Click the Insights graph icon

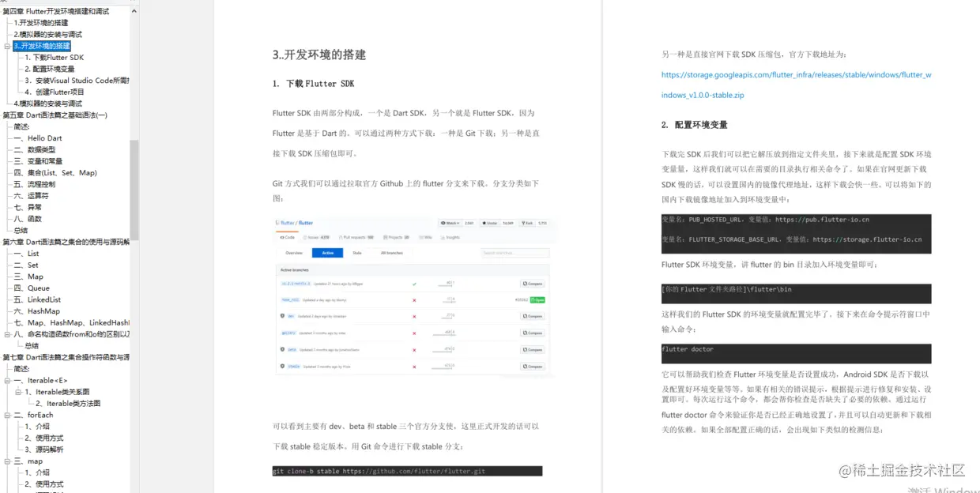click(443, 238)
